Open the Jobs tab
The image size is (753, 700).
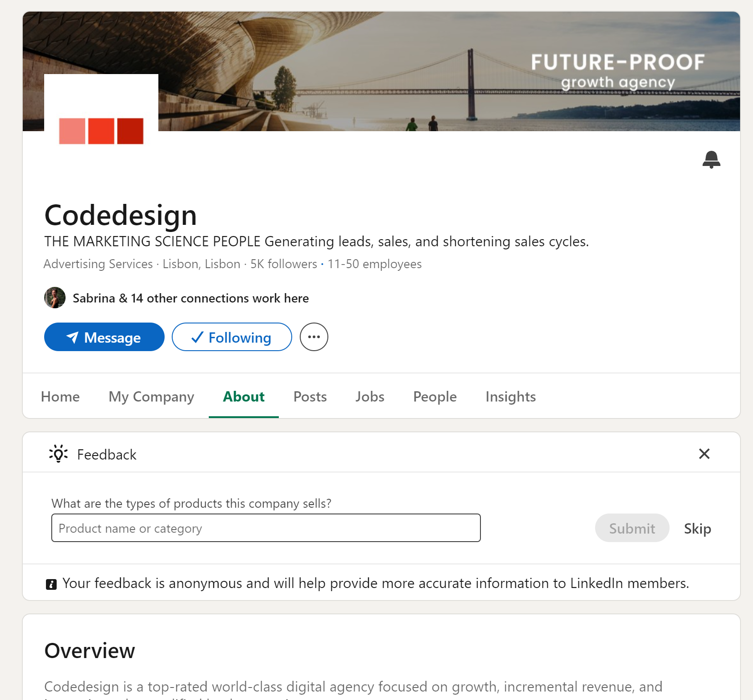coord(370,397)
